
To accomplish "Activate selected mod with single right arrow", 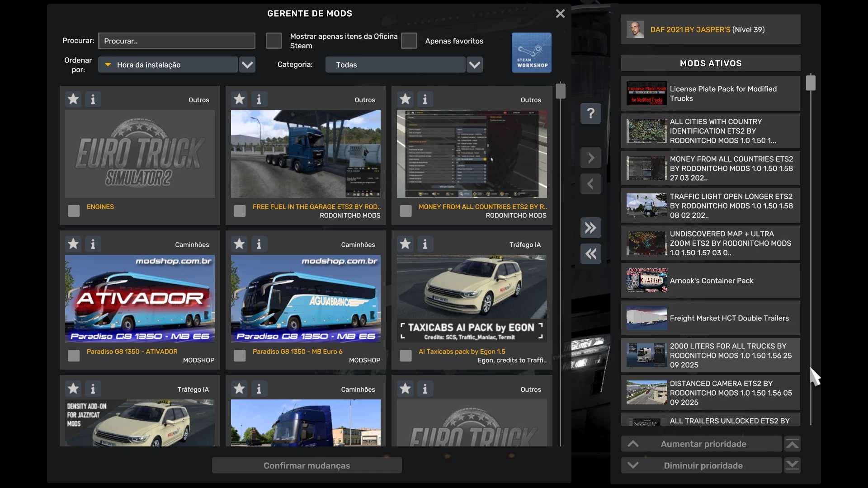I will coord(590,158).
